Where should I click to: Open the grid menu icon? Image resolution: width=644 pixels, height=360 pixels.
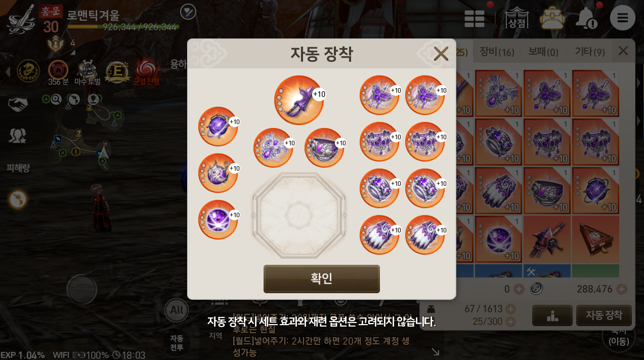click(x=475, y=19)
